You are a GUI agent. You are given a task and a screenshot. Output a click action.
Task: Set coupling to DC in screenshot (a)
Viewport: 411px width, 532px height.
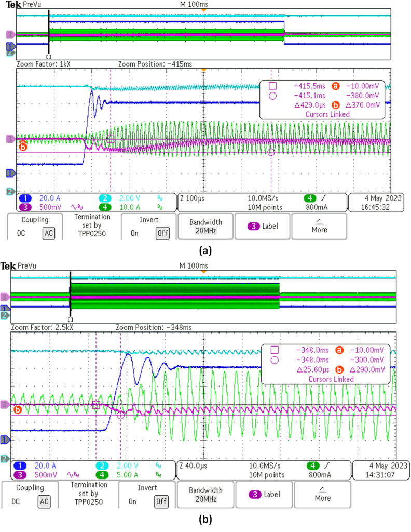coord(20,233)
